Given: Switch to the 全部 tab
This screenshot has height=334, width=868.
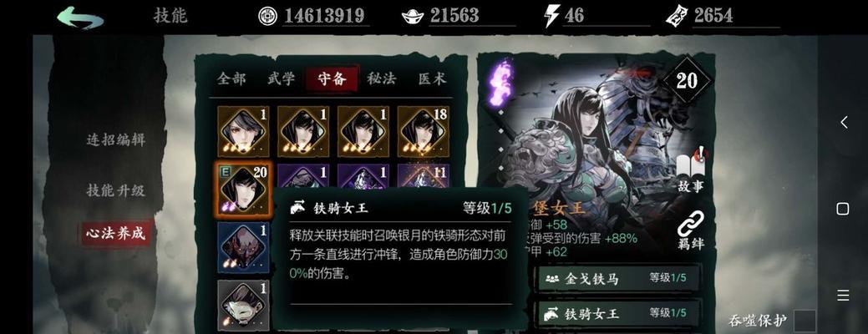Looking at the screenshot, I should pos(231,79).
